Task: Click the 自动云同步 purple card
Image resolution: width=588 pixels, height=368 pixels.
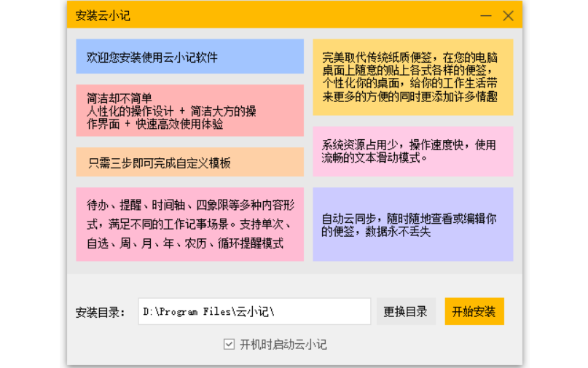Action: coord(413,224)
